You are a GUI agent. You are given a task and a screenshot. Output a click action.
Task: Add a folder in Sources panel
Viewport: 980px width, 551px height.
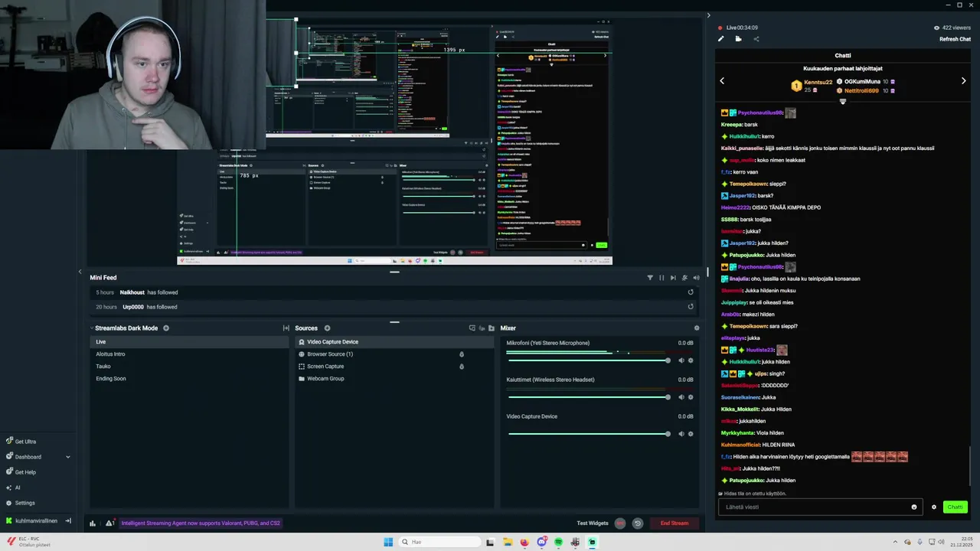(x=492, y=328)
